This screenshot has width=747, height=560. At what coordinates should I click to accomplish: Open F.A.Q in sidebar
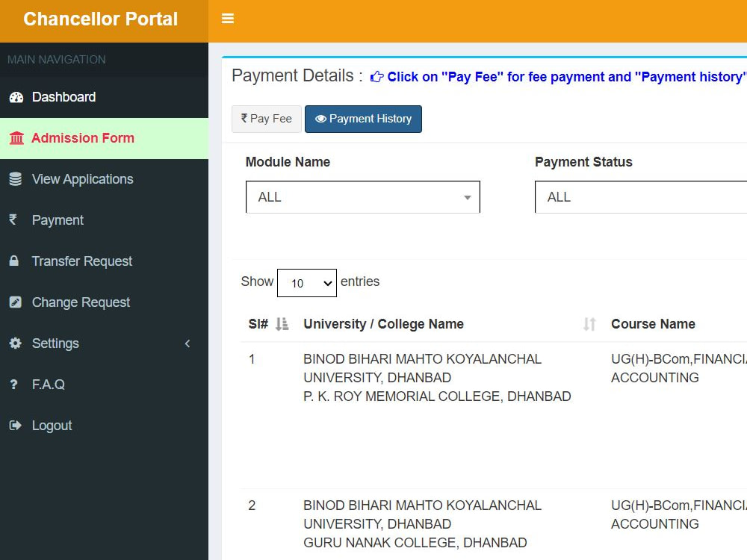pos(104,385)
